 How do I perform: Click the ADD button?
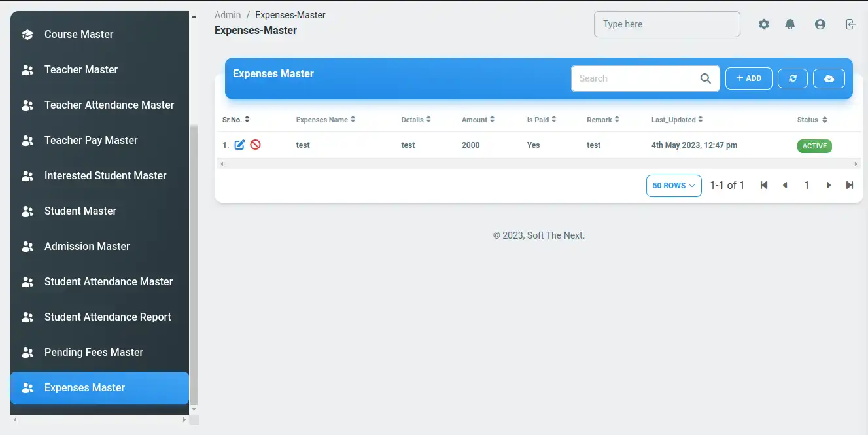(x=749, y=78)
